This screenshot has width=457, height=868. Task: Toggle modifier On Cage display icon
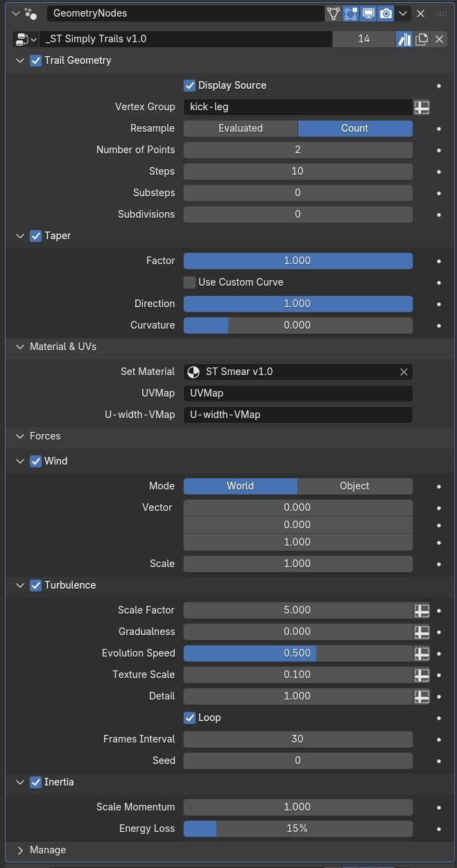[x=334, y=13]
